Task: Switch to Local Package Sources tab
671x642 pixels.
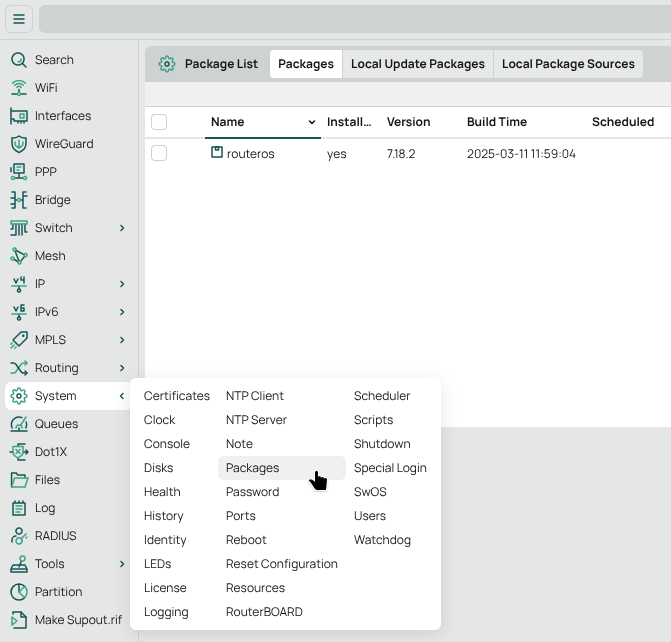Action: click(x=568, y=64)
